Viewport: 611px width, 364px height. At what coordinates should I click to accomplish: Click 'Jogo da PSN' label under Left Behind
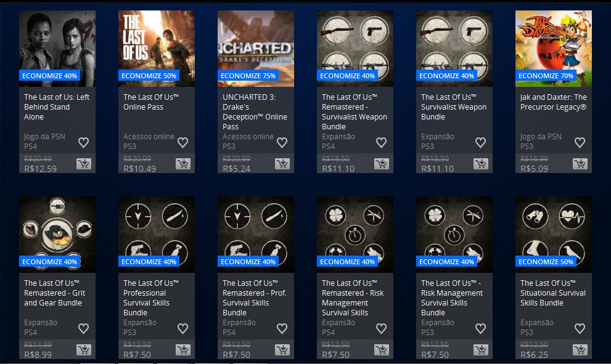(x=44, y=137)
